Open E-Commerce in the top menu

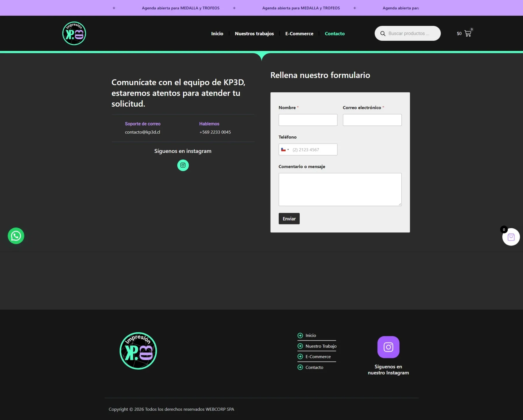[299, 33]
